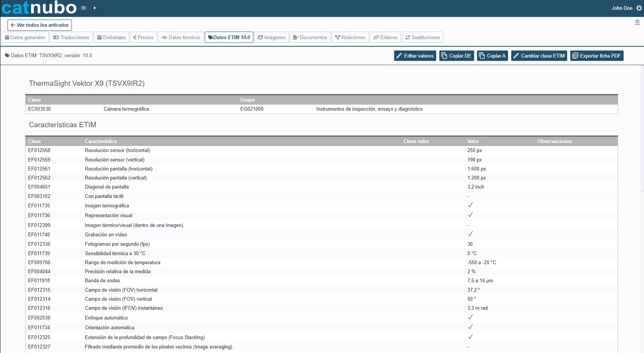Select the Sustituciones tab
Viewport: 644px width, 353px height.
pos(422,38)
